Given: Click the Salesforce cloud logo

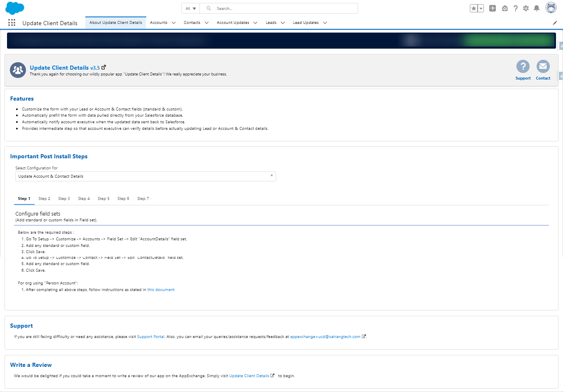Looking at the screenshot, I should point(15,8).
